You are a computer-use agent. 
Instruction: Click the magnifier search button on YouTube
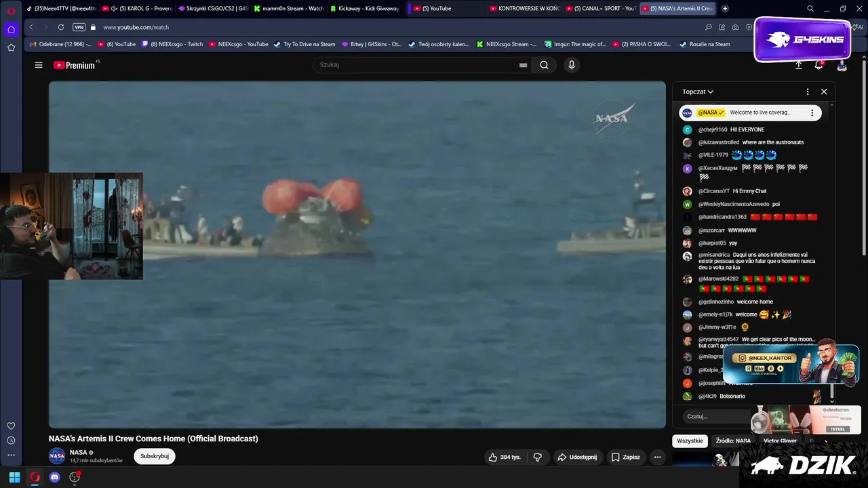tap(544, 65)
